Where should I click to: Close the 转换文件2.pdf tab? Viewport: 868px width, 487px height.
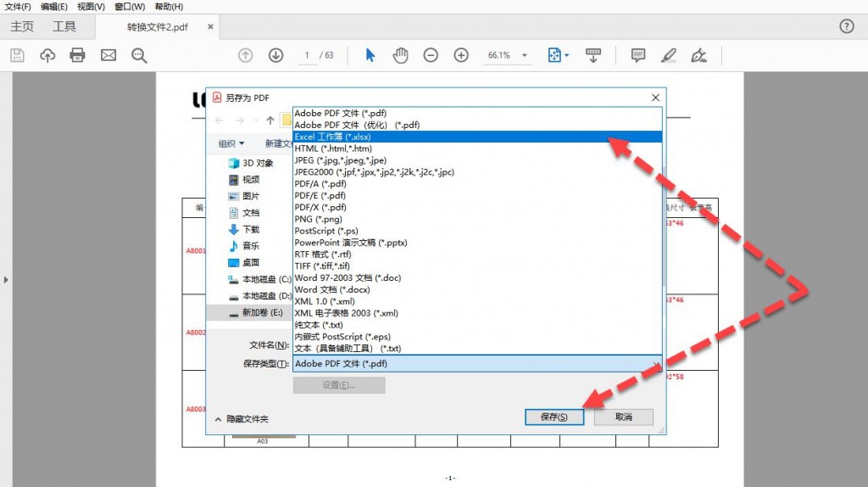coord(210,26)
